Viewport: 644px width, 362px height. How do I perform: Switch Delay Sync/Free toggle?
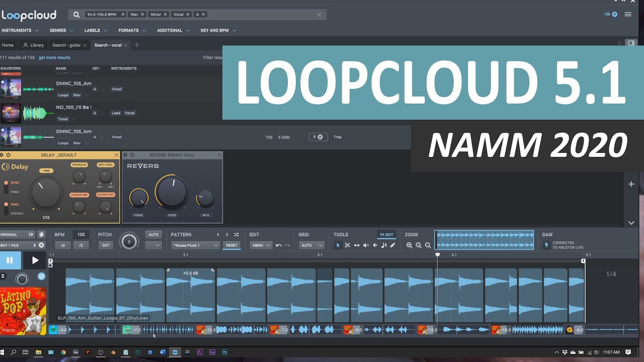[6, 187]
